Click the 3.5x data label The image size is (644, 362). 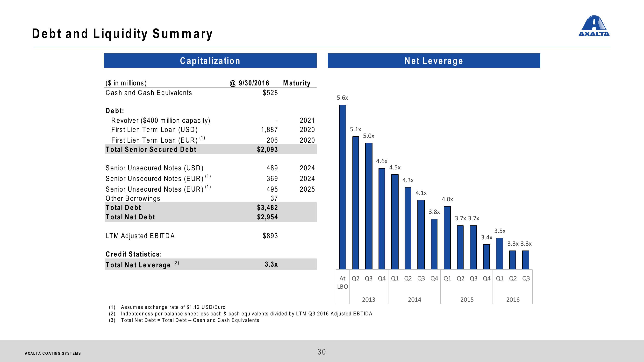[x=500, y=231]
